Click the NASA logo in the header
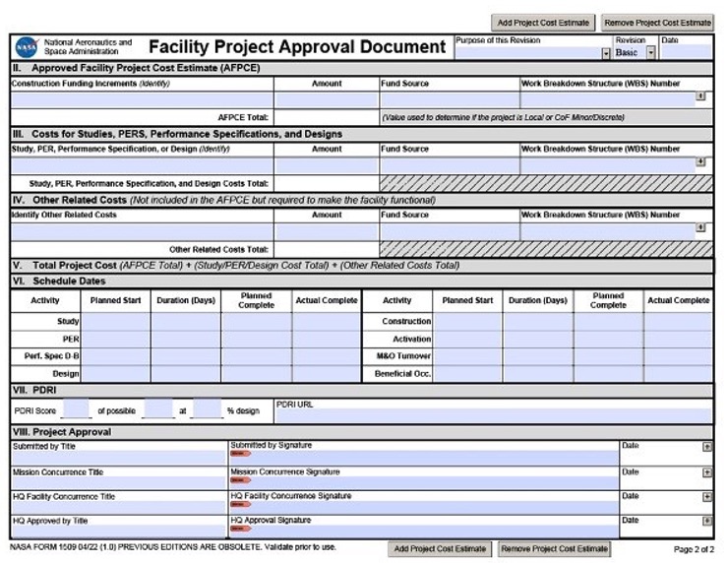Image resolution: width=728 pixels, height=563 pixels. [25, 47]
